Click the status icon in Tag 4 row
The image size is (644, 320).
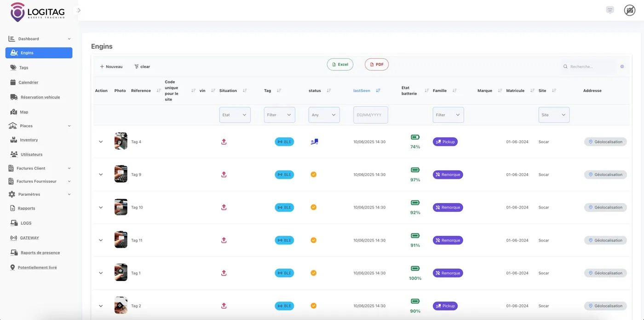tap(314, 142)
